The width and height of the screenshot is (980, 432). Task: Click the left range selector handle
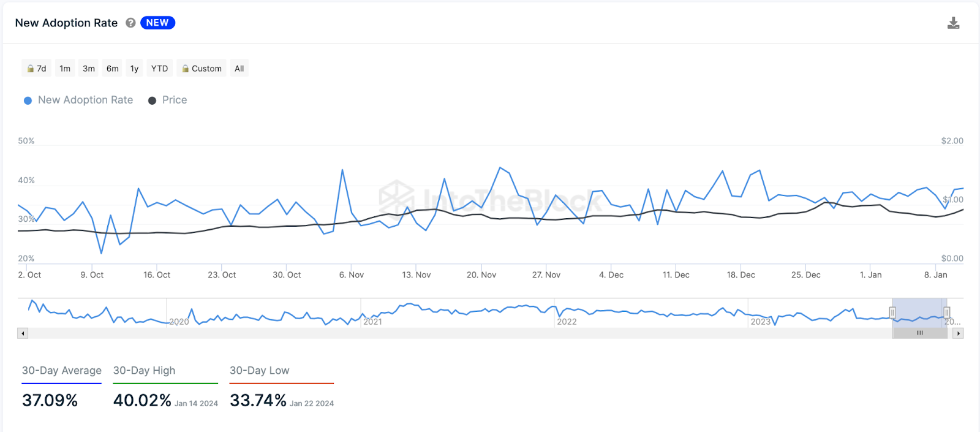click(892, 313)
